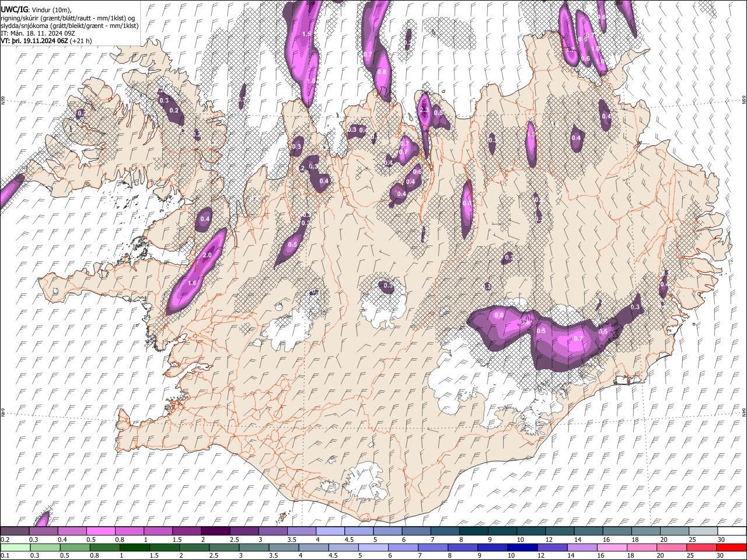
Task: Select the pale green 0.1 swatch, bottom legend row
Action: coord(15,547)
